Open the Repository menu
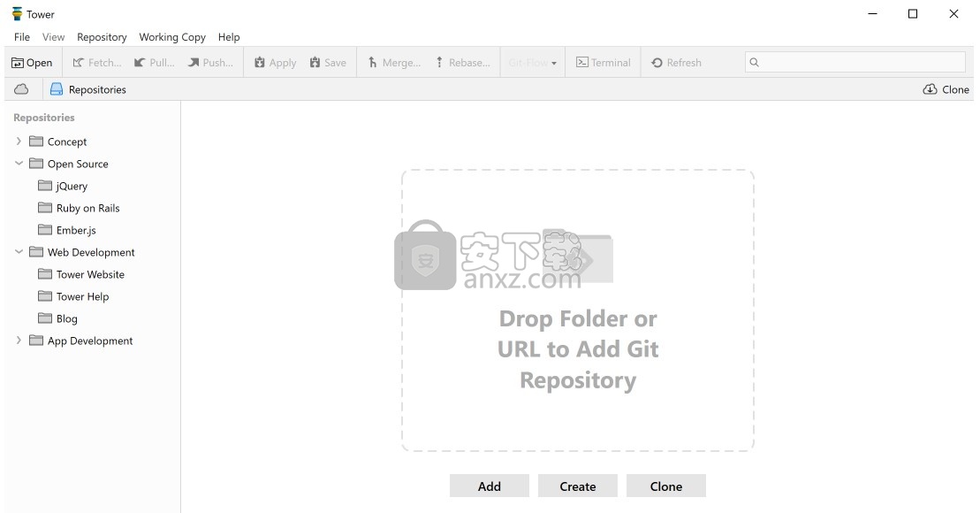This screenshot has height=513, width=980. (x=102, y=37)
